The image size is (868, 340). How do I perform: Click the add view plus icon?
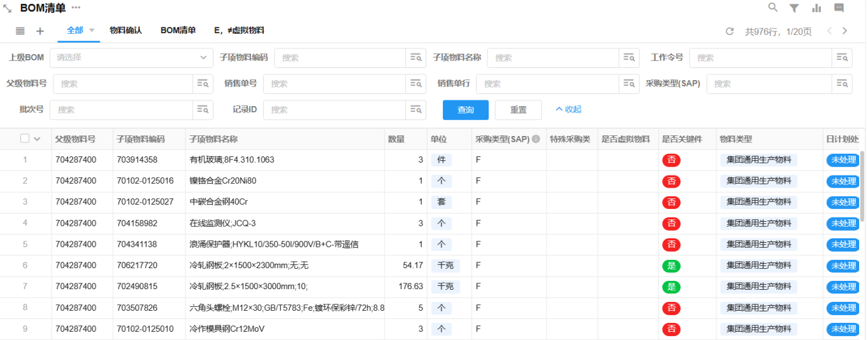click(40, 31)
